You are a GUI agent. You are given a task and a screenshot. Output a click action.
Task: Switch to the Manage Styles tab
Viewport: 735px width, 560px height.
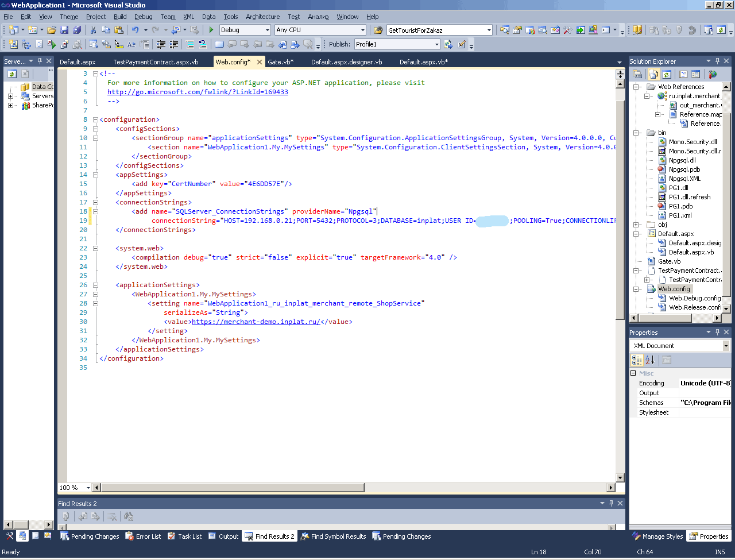tap(658, 536)
